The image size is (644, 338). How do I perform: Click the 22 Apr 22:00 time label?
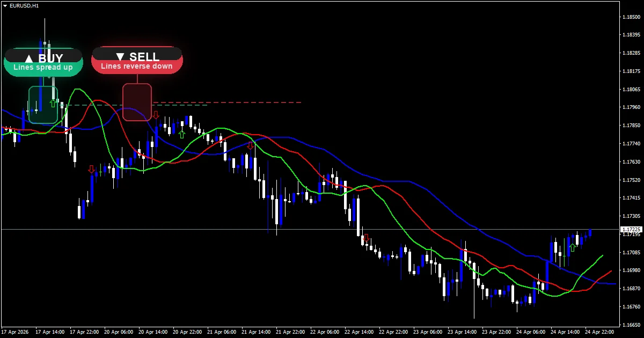[x=393, y=332]
